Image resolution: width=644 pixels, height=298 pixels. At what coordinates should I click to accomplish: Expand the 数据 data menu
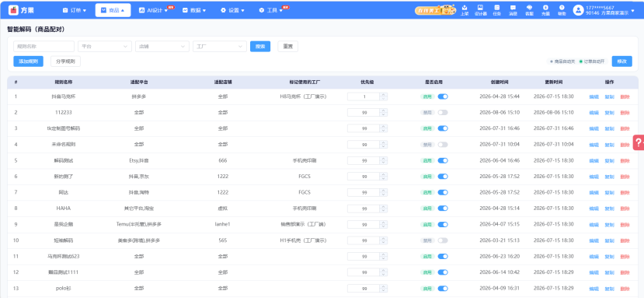coord(194,10)
